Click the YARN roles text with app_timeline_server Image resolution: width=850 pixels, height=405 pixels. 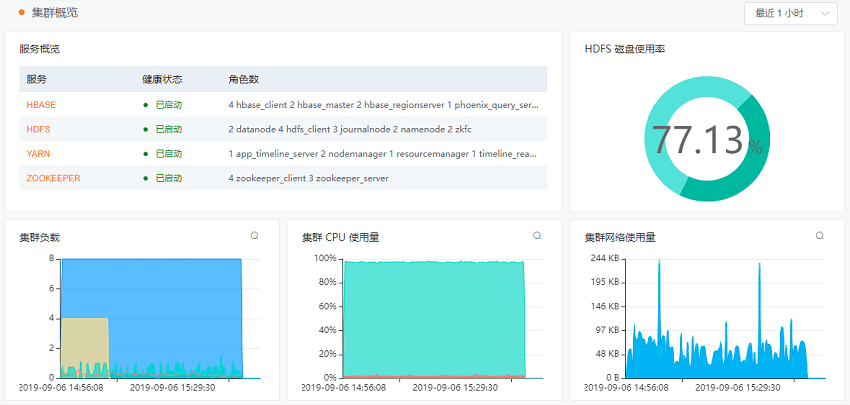(x=383, y=153)
